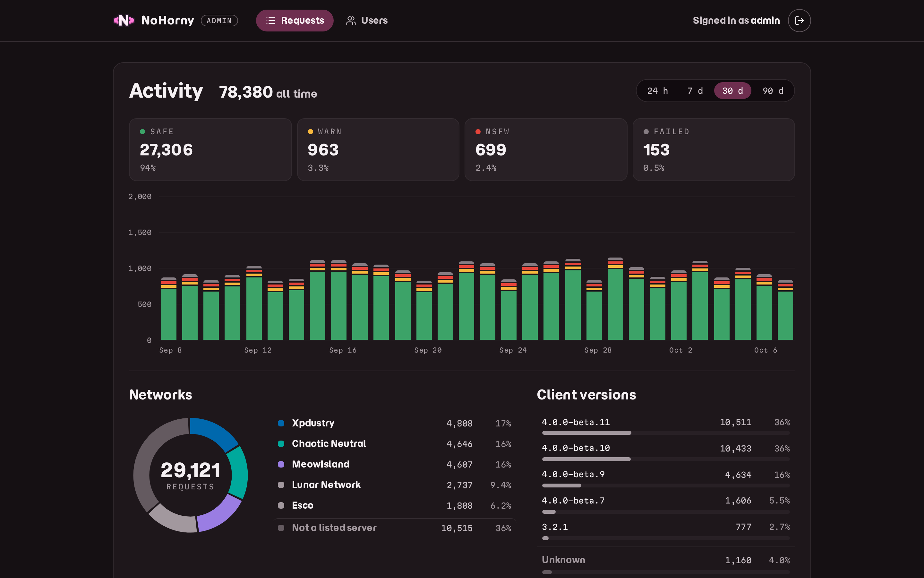The image size is (924, 578).
Task: Select the Lunar Network row
Action: pyautogui.click(x=394, y=485)
